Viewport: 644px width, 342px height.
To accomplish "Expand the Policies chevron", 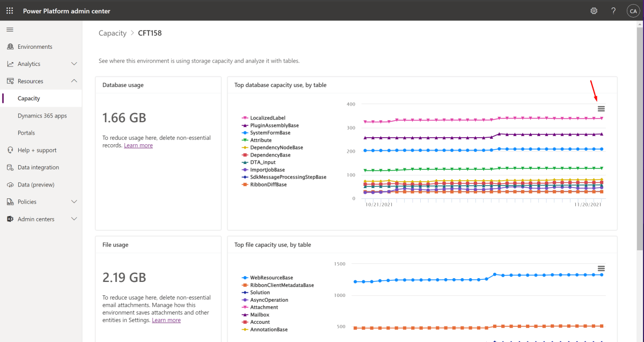I will (x=74, y=202).
